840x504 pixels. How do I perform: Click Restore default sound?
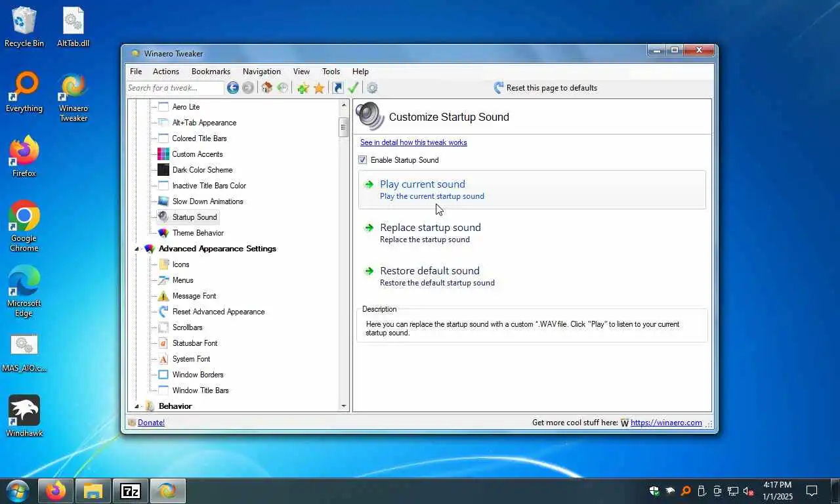(532, 276)
